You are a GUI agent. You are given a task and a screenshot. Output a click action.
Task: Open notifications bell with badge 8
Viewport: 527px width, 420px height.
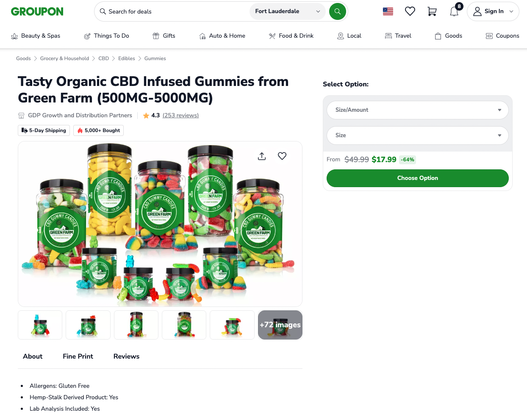point(454,11)
